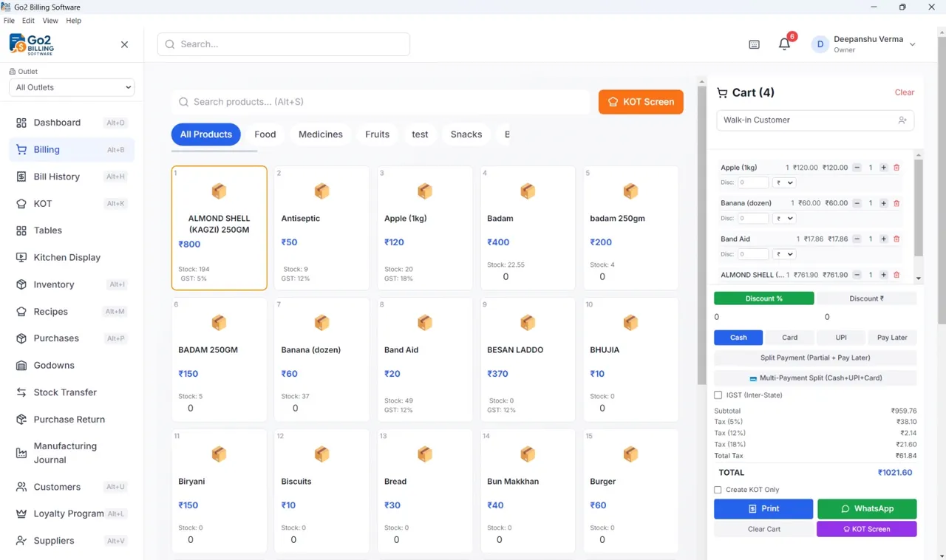
Task: Click the orange KOT Screen button
Action: click(x=641, y=102)
